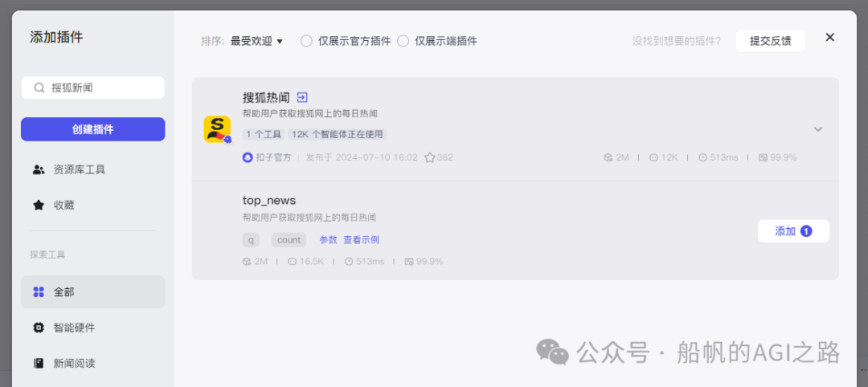Click the q parameter tag

(x=251, y=240)
